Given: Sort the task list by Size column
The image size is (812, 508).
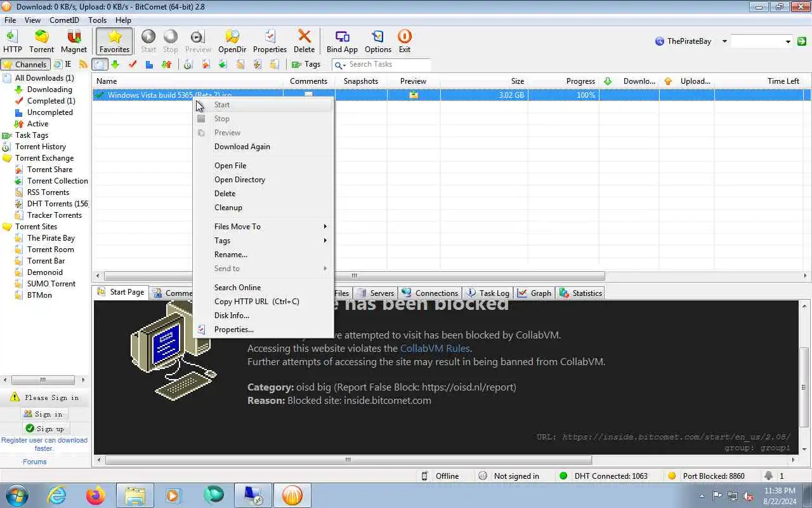Looking at the screenshot, I should (484, 81).
